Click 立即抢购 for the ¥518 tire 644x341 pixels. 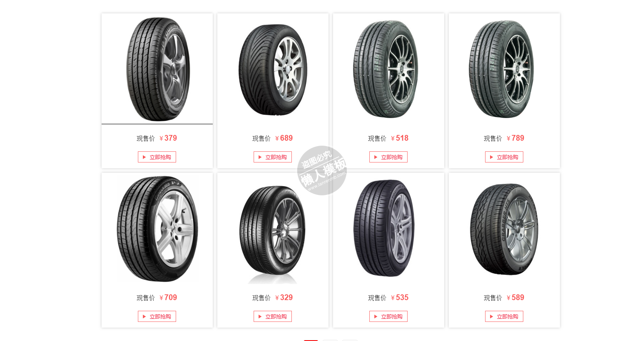[388, 157]
